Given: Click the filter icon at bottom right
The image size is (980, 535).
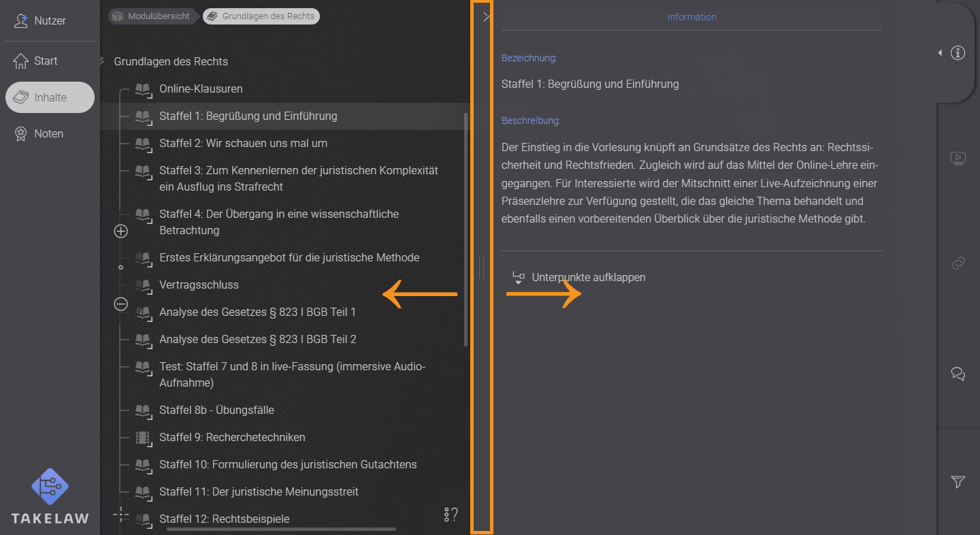Looking at the screenshot, I should [x=958, y=482].
